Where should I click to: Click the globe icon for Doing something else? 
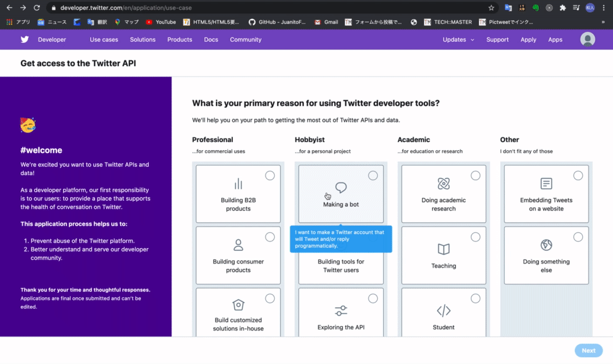pos(546,245)
